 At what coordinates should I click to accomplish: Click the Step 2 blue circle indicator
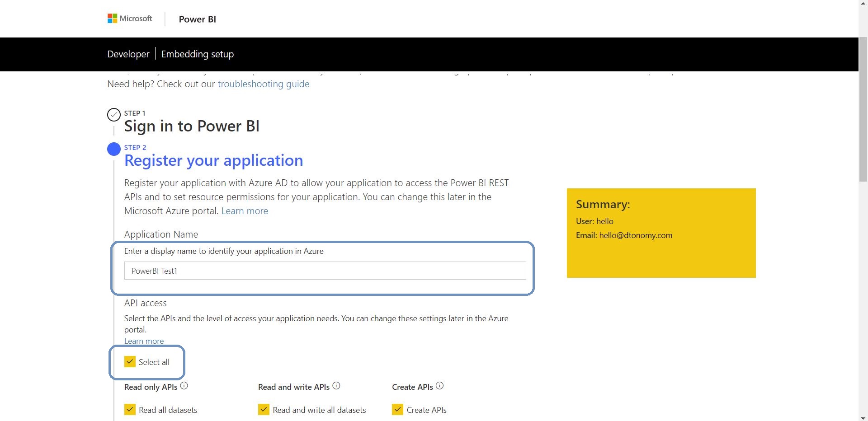click(113, 149)
